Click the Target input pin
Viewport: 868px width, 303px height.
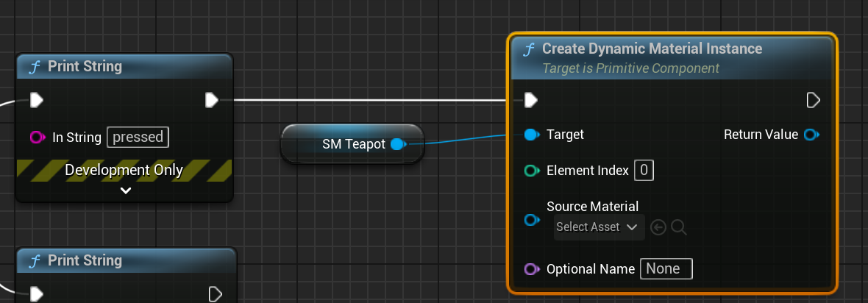click(531, 135)
